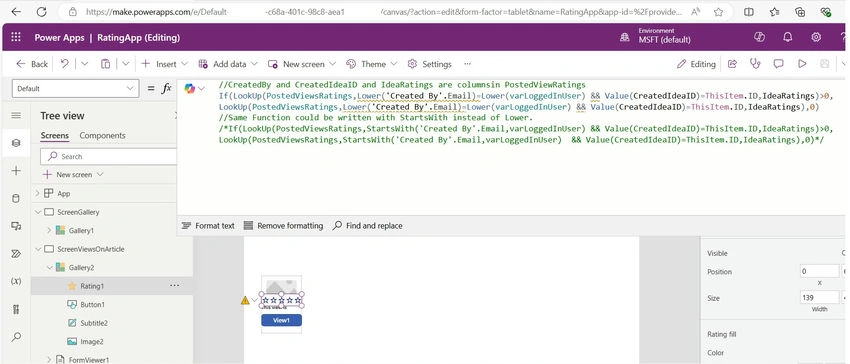Screen dimensions: 850x364
Task: Expand the Gallery1 node
Action: tap(49, 231)
